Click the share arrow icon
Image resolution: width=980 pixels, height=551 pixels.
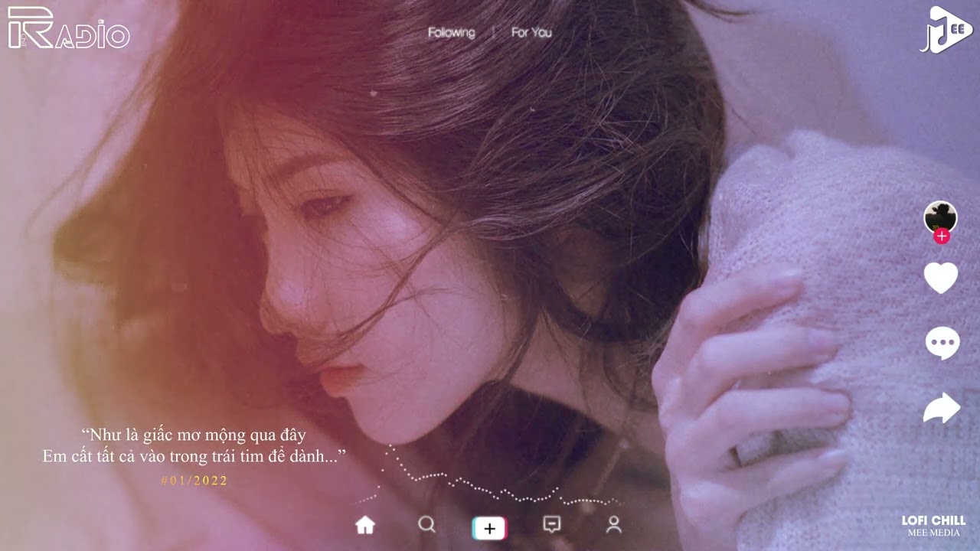tap(942, 408)
